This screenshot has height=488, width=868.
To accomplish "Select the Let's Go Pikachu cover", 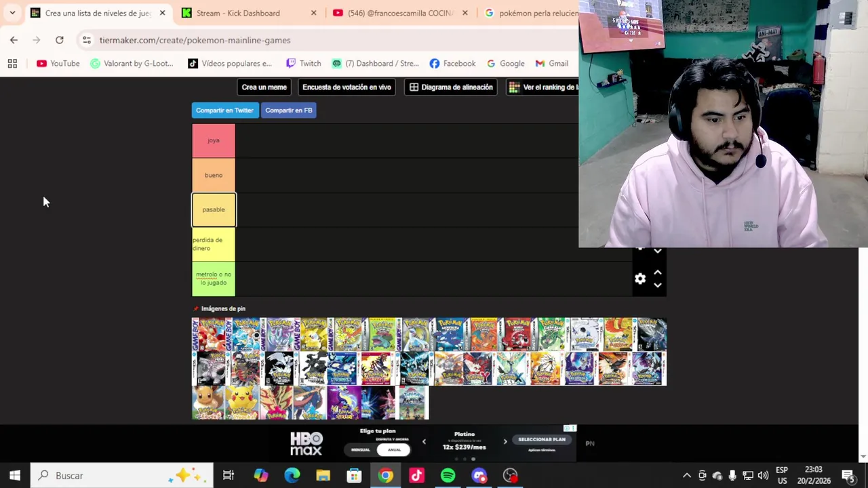I will 243,403.
